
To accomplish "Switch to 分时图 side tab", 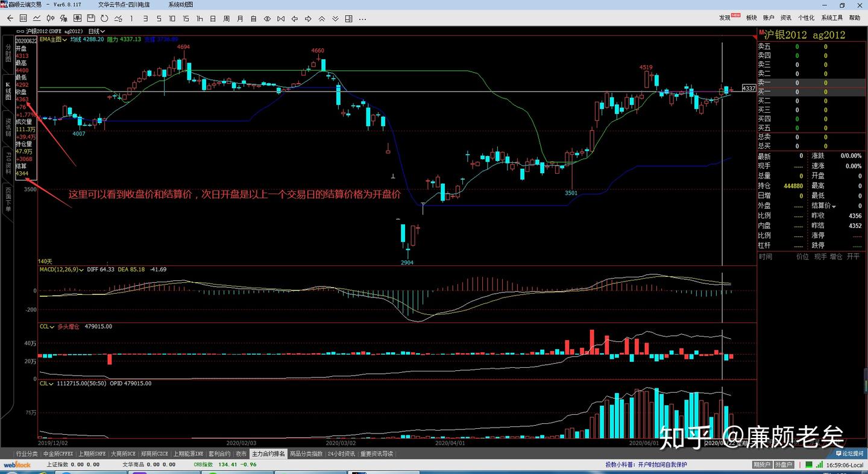I will click(x=8, y=53).
